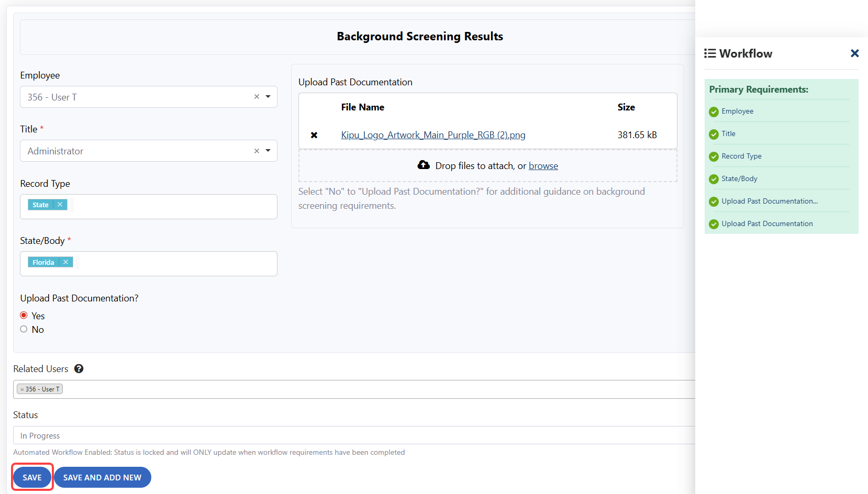Select State/Body in the Workflow requirements
868x494 pixels.
tap(739, 179)
